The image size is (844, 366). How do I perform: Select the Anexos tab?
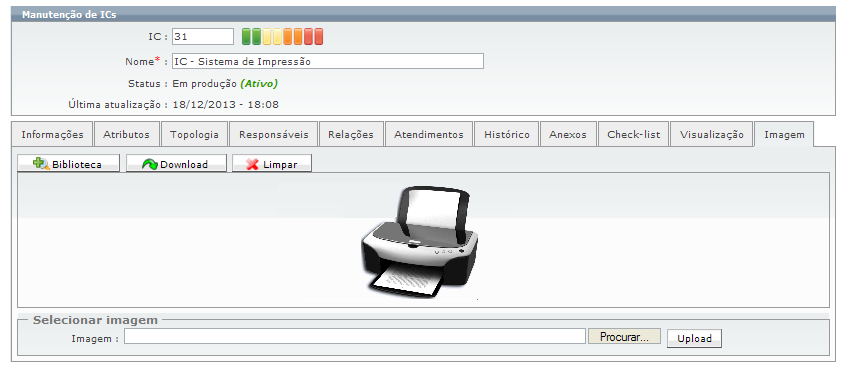click(568, 134)
